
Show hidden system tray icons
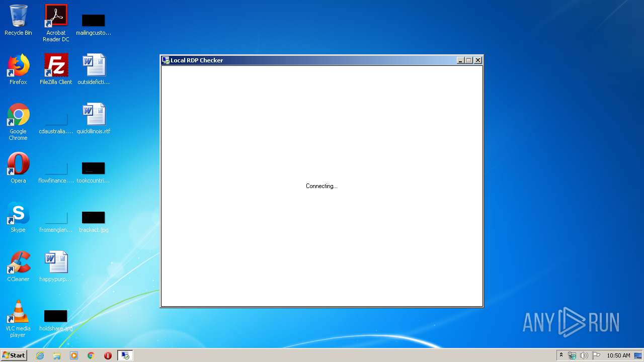coord(561,355)
